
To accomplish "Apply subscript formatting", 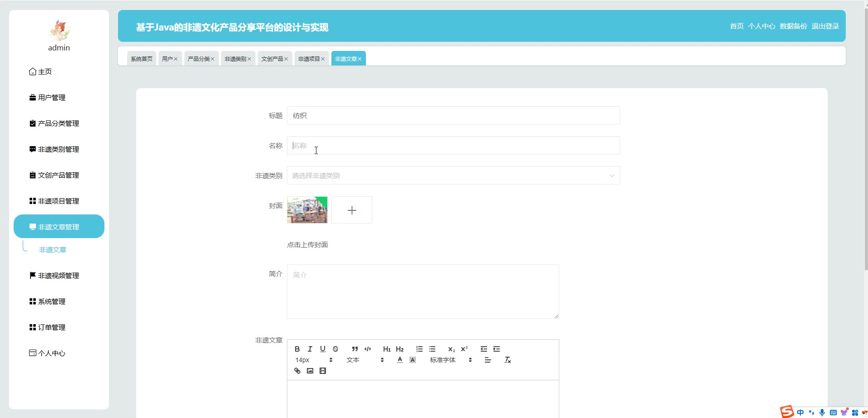I will coord(451,349).
